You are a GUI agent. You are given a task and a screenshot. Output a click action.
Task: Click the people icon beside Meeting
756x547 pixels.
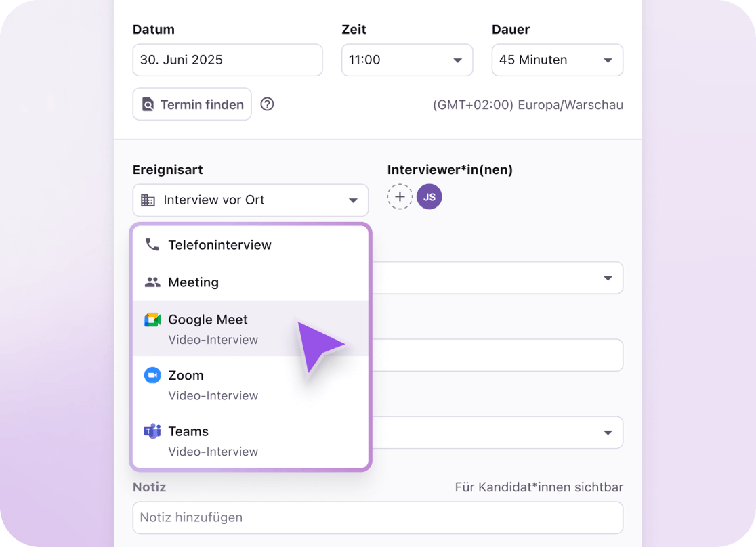click(152, 282)
